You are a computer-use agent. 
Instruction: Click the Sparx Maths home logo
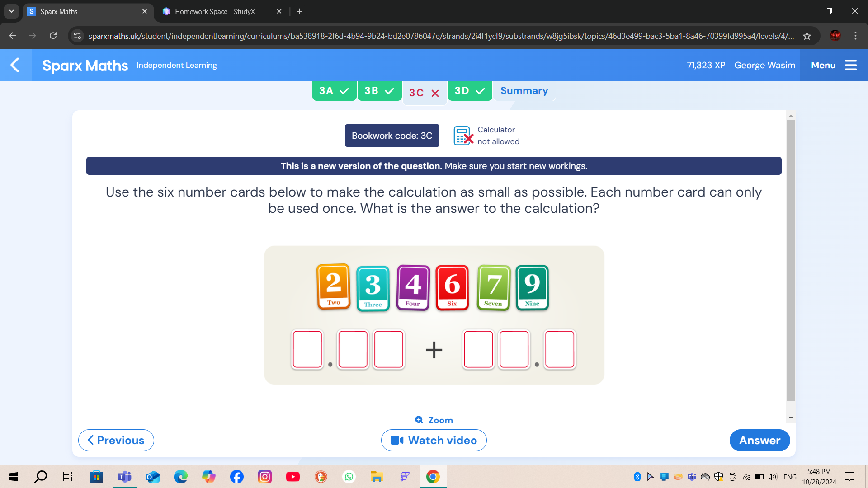(85, 65)
